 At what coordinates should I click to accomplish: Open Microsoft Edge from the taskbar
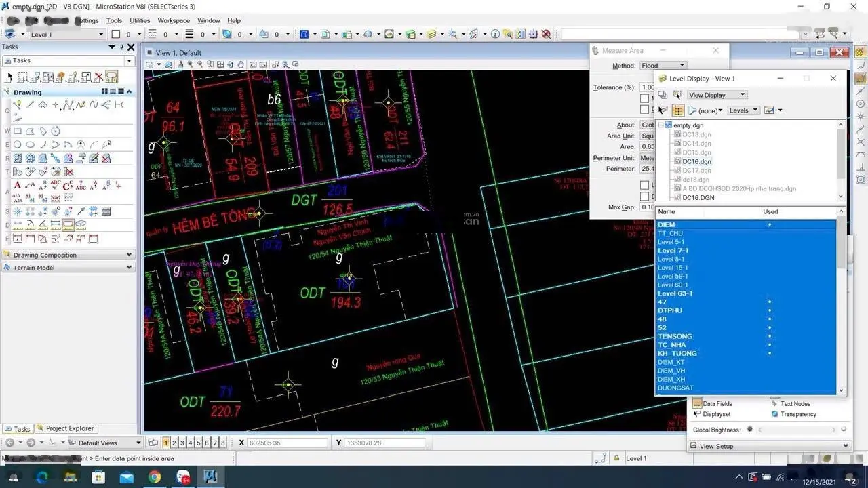click(42, 477)
